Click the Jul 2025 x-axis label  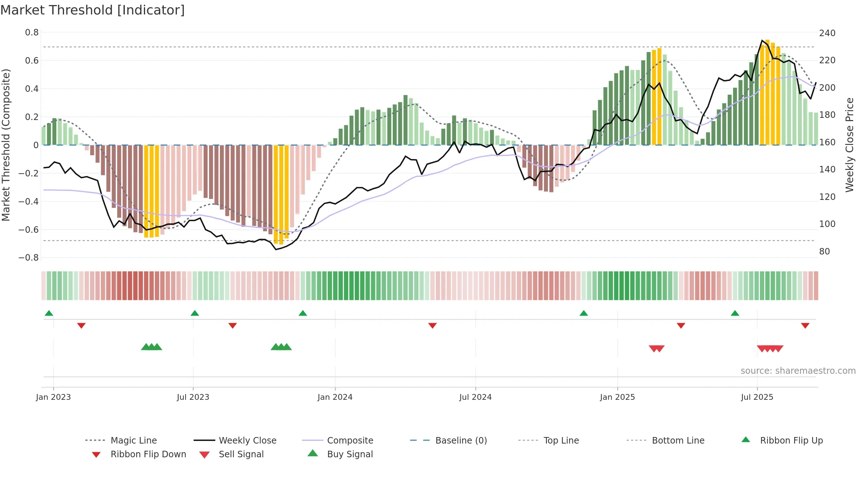pyautogui.click(x=757, y=397)
